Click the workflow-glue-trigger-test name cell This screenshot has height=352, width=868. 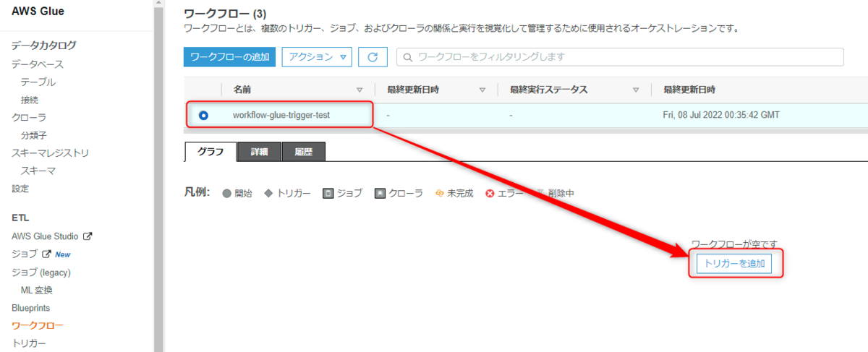pyautogui.click(x=281, y=115)
